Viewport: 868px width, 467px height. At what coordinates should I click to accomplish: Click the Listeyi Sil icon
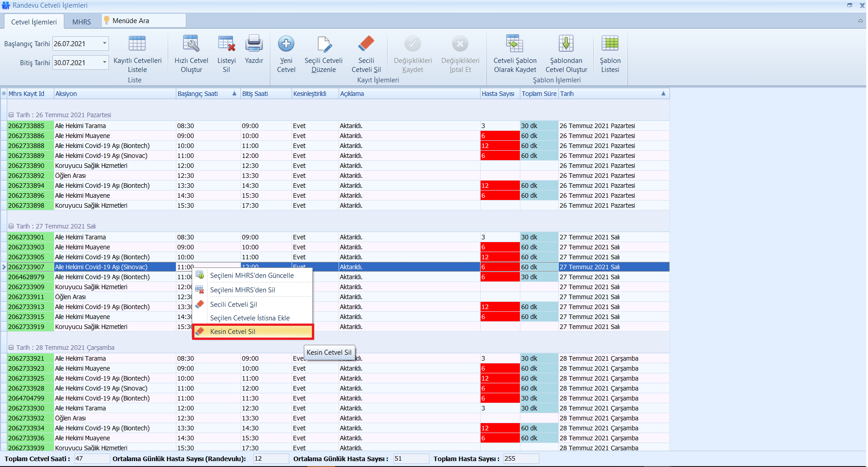pyautogui.click(x=226, y=44)
